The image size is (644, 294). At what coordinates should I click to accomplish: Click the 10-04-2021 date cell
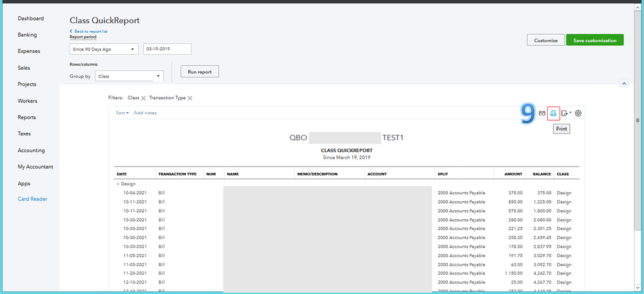(135, 193)
